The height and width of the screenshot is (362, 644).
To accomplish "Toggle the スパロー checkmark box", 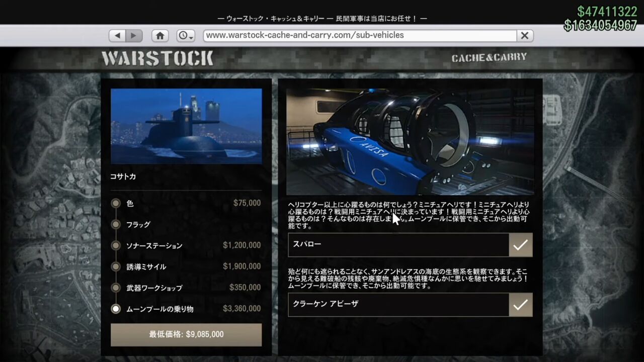I will (521, 245).
